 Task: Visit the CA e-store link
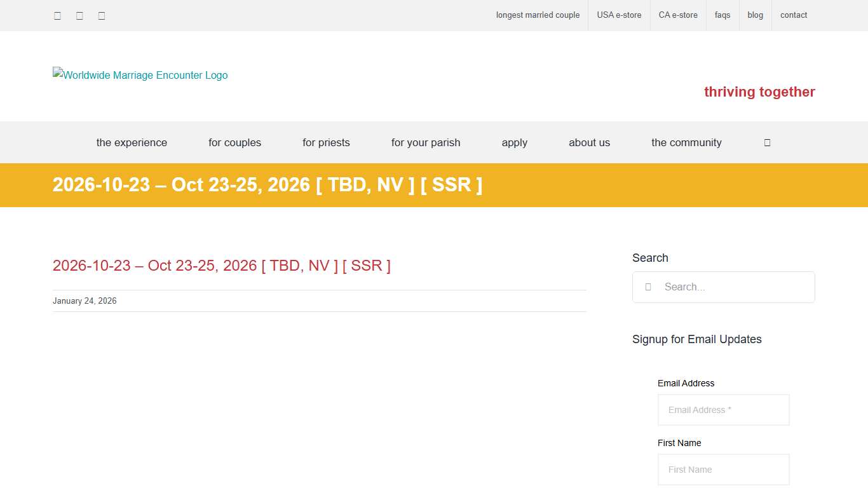click(x=678, y=15)
